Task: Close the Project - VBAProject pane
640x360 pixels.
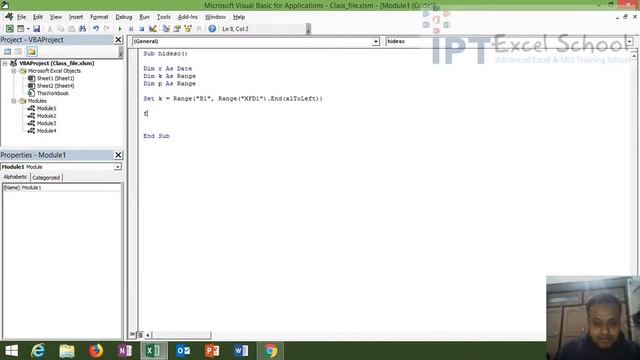Action: pyautogui.click(x=118, y=40)
